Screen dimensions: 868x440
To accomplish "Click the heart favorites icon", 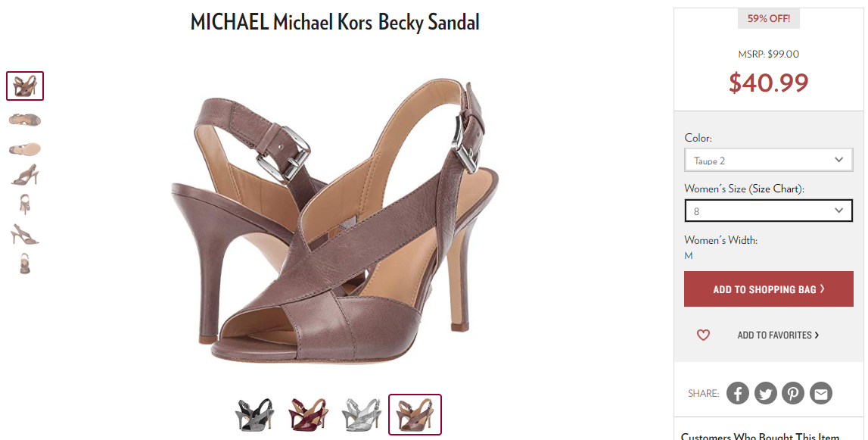I will coord(703,335).
